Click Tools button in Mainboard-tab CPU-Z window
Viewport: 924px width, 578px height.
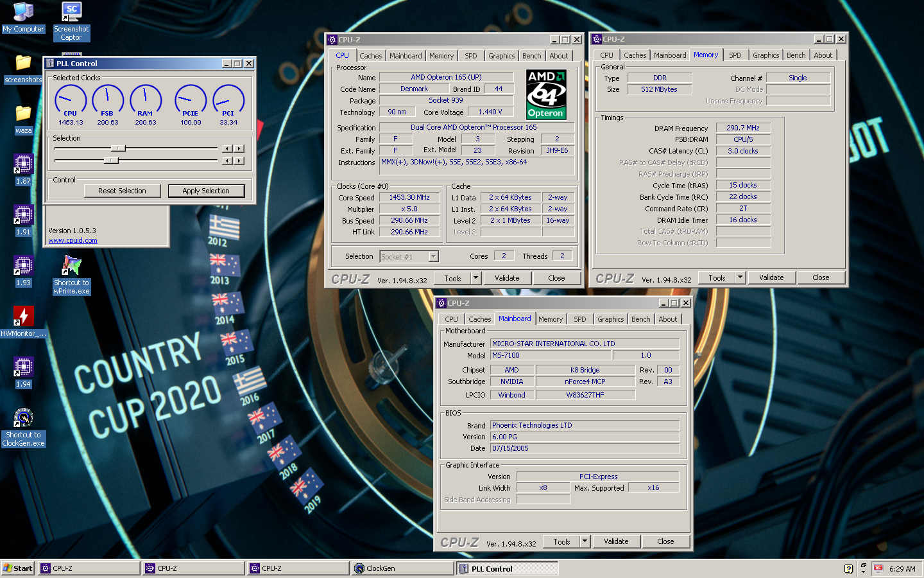[561, 541]
